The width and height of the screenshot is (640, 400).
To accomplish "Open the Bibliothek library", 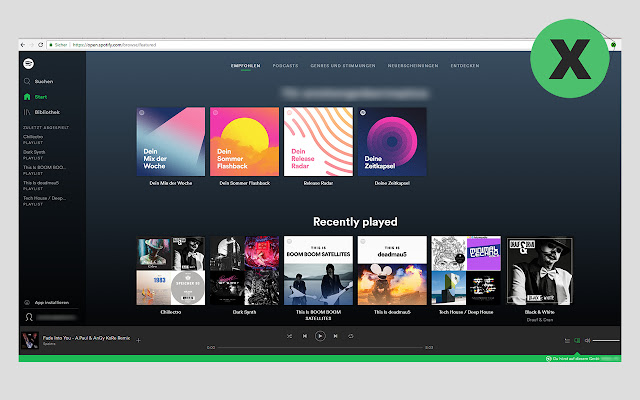I will click(x=42, y=112).
